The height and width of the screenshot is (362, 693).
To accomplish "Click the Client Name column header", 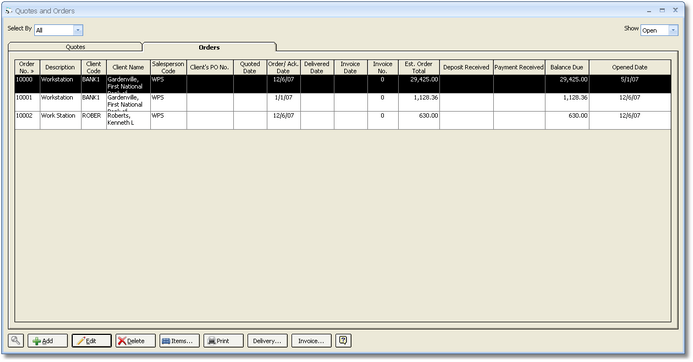I will pyautogui.click(x=128, y=67).
